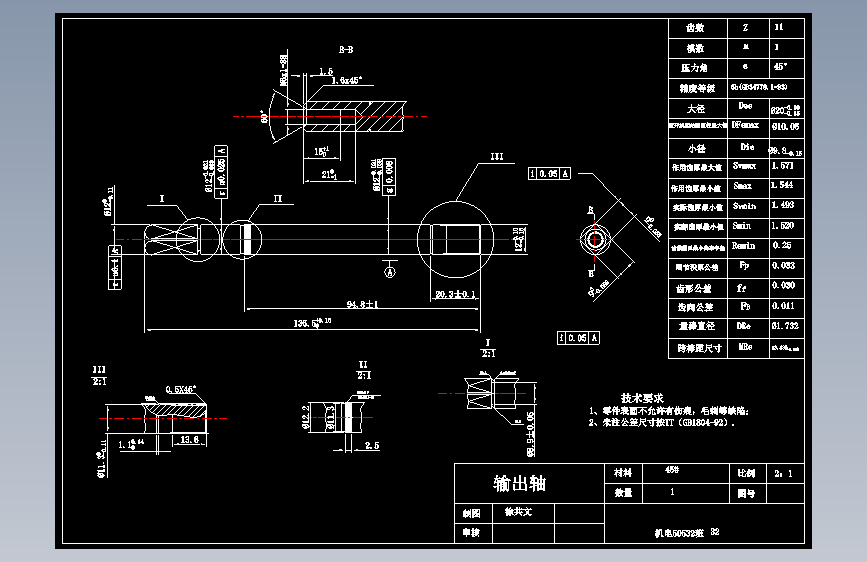
Task: Select the Dee symbol cell
Action: 746,106
